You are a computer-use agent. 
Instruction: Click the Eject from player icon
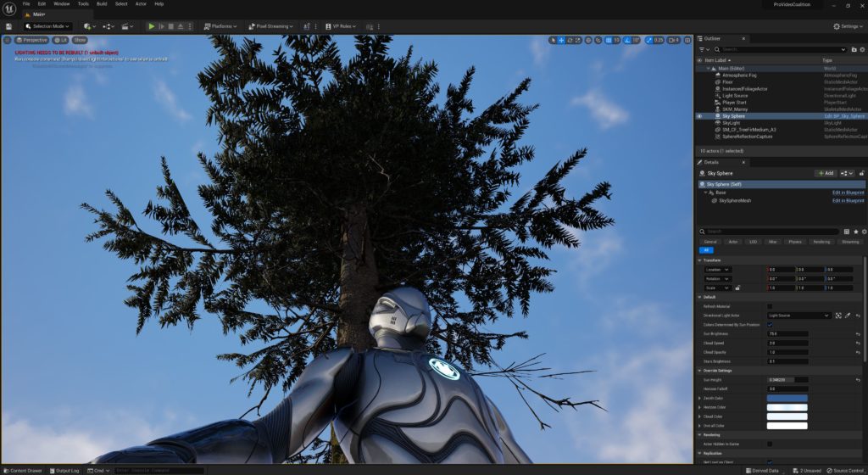pyautogui.click(x=181, y=26)
